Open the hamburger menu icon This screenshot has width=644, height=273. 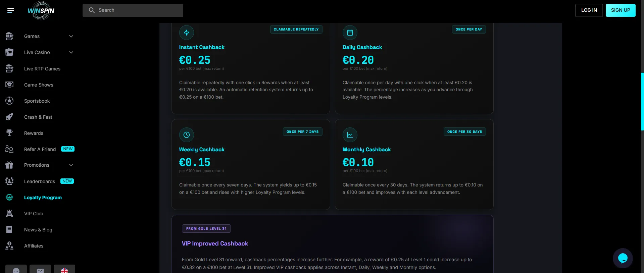[x=11, y=10]
